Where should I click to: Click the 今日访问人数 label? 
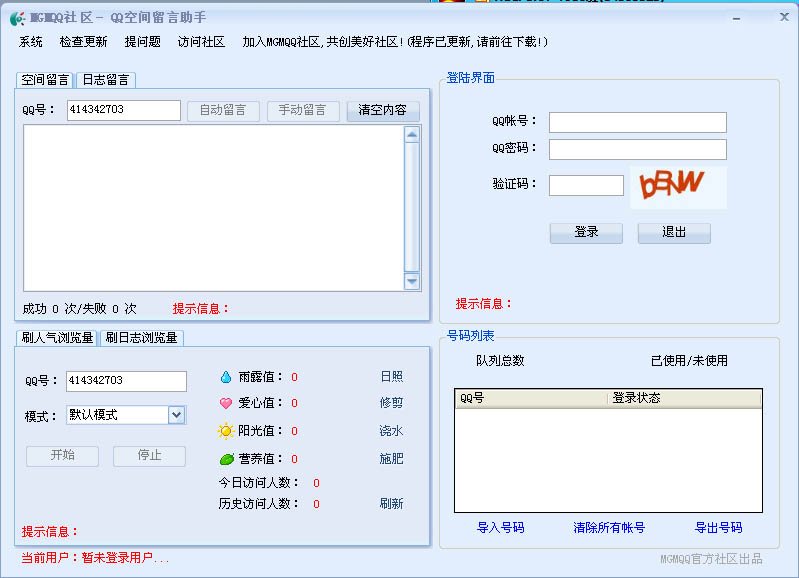coord(258,483)
